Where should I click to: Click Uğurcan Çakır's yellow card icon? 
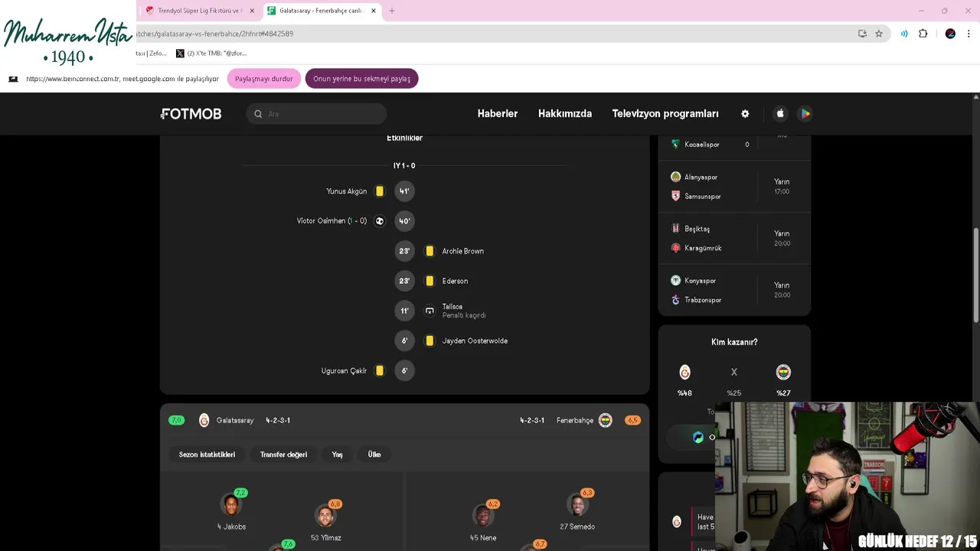point(380,370)
